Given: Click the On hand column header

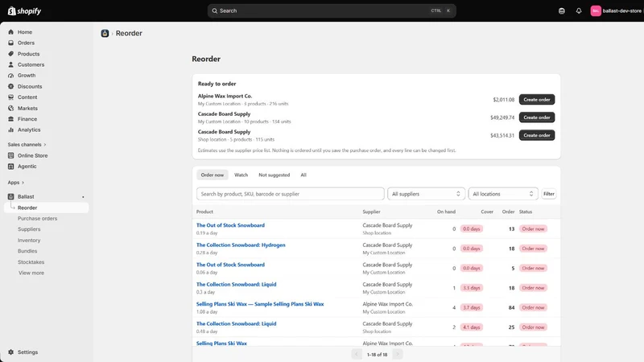Looking at the screenshot, I should click(446, 212).
